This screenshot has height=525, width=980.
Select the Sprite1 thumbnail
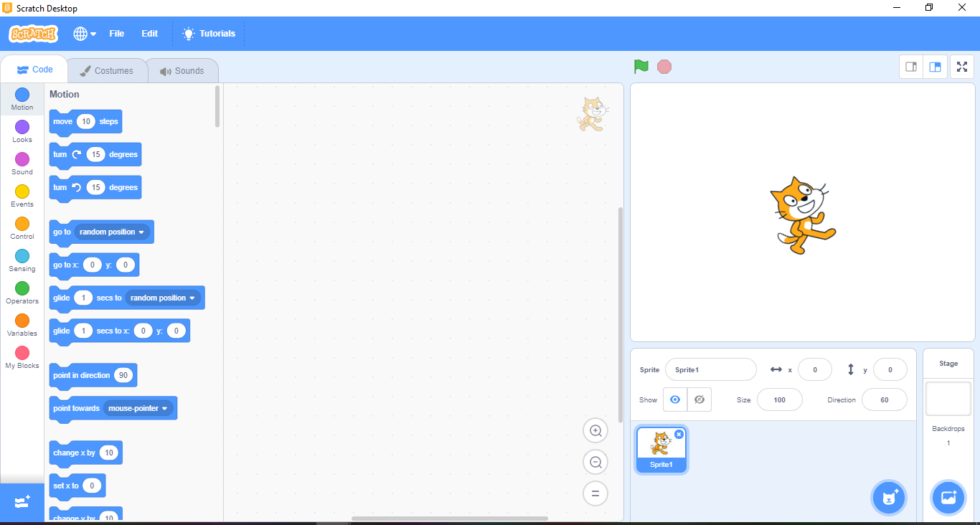[x=661, y=450]
